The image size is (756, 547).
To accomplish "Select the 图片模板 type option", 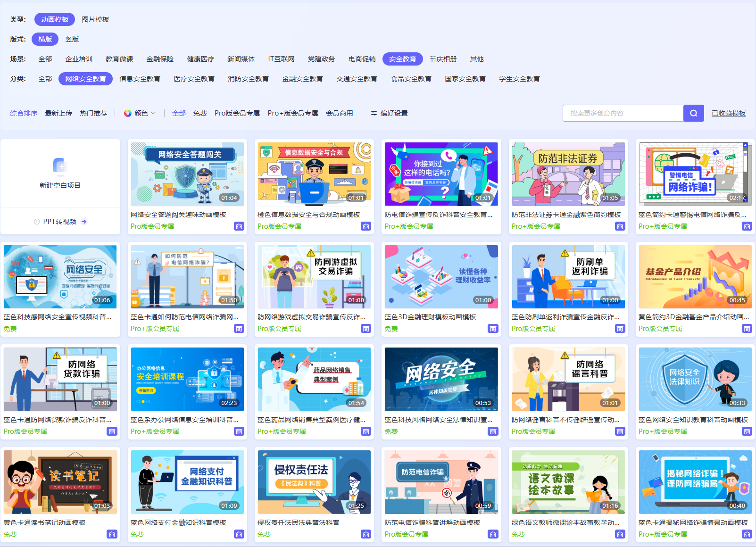I will click(95, 19).
